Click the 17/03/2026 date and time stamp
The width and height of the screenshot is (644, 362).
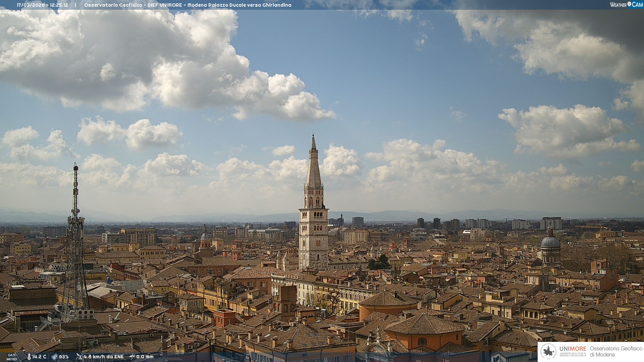click(42, 5)
